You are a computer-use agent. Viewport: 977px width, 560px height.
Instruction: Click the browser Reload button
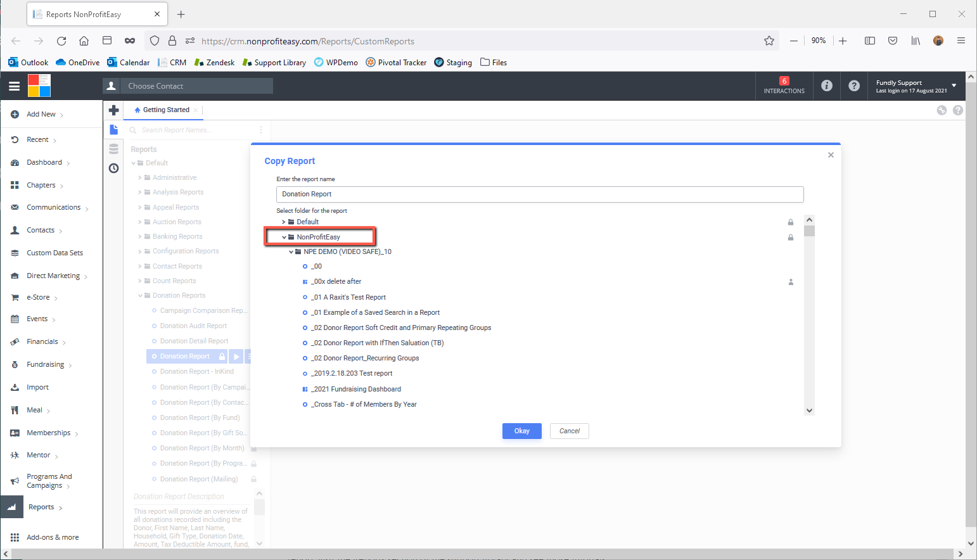pos(61,41)
